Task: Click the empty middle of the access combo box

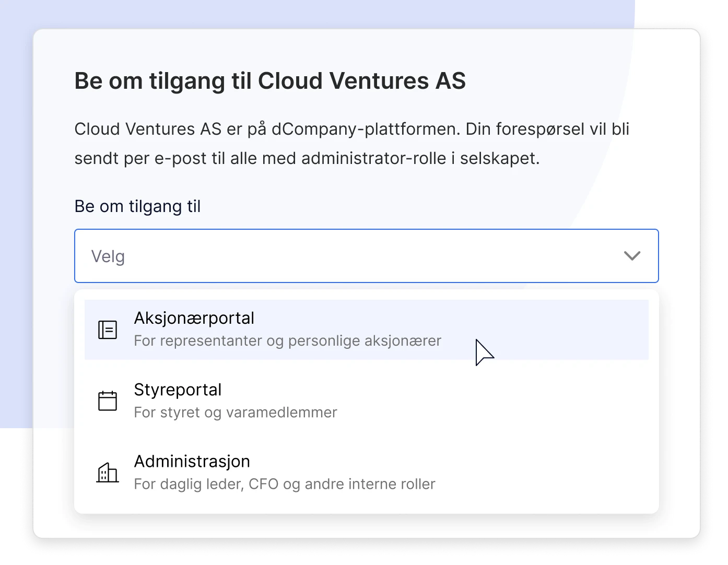Action: point(366,256)
